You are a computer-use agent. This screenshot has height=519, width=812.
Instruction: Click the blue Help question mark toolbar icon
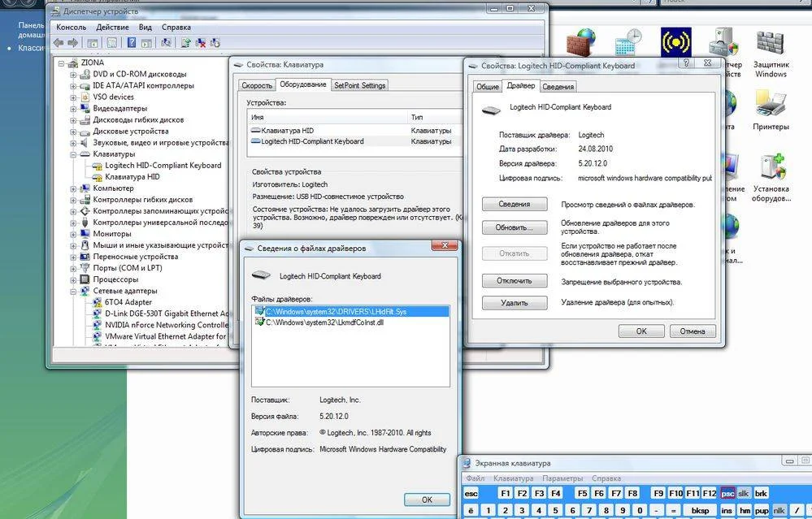tap(132, 43)
